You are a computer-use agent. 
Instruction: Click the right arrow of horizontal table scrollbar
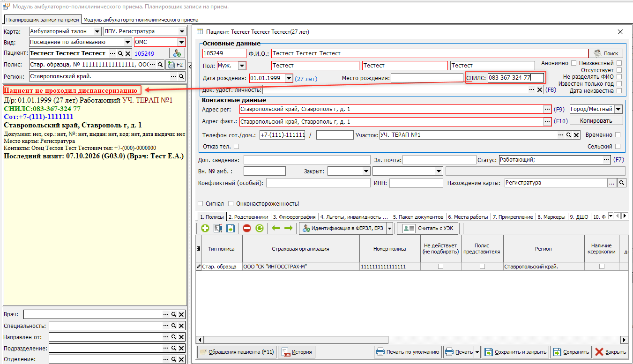[624, 340]
